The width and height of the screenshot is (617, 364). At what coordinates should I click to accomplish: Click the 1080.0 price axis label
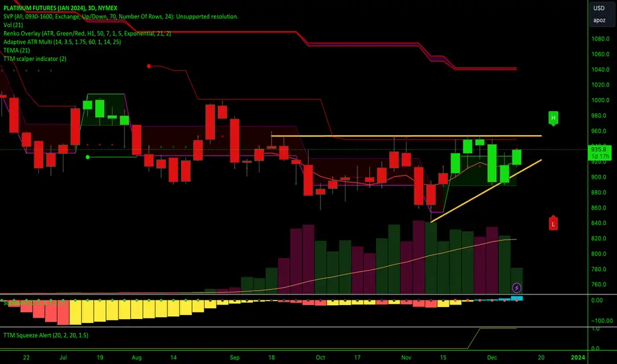[x=600, y=39]
